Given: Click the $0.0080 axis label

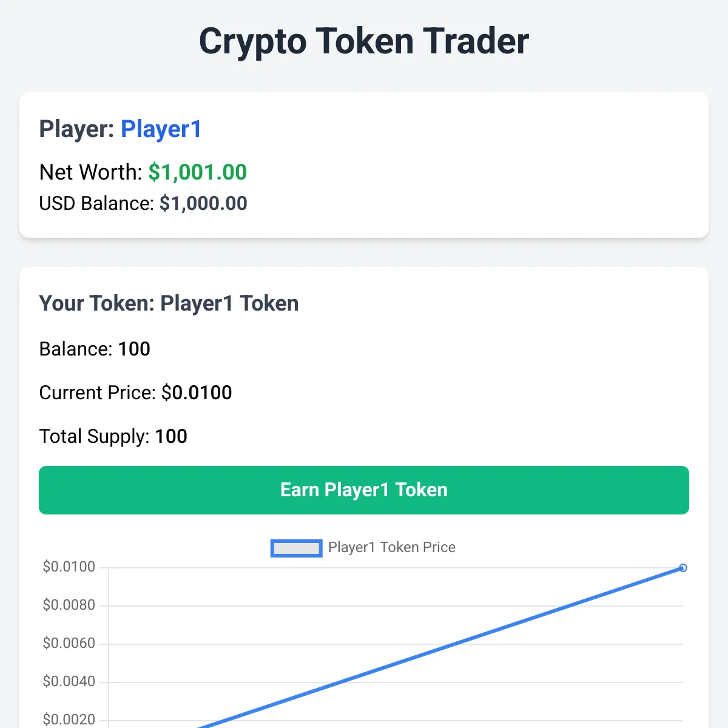Looking at the screenshot, I should 69,605.
